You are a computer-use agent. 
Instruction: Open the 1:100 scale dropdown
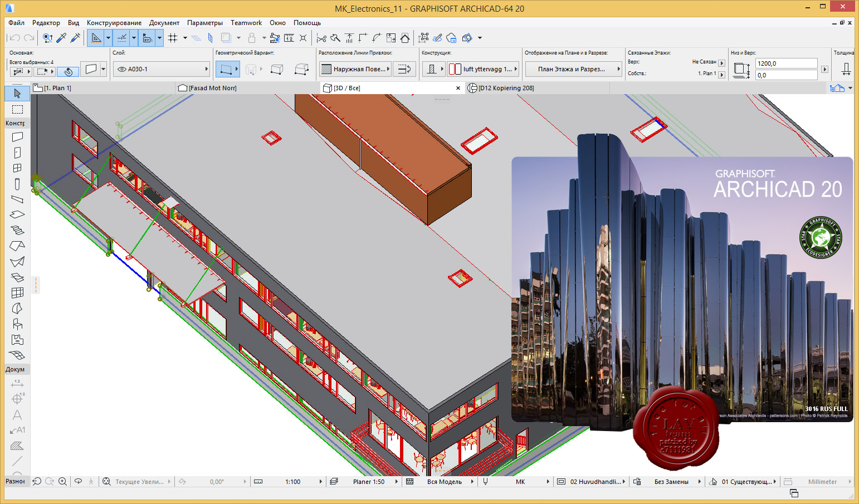coord(289,482)
